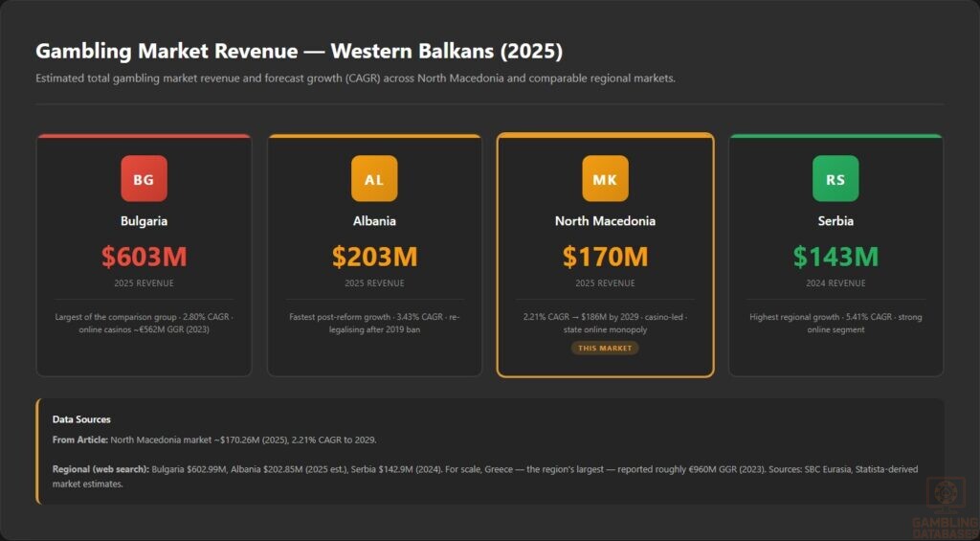Click the $203M revenue figure

(374, 257)
